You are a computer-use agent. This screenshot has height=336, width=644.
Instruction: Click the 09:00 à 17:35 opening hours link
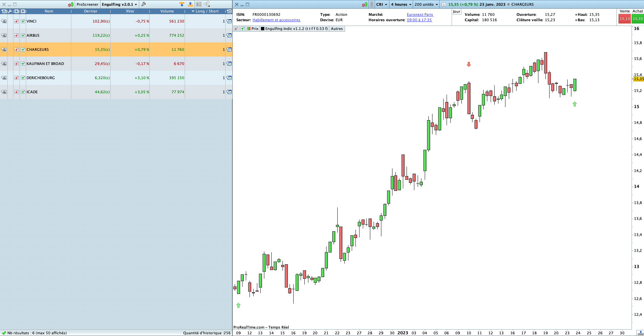(x=419, y=20)
